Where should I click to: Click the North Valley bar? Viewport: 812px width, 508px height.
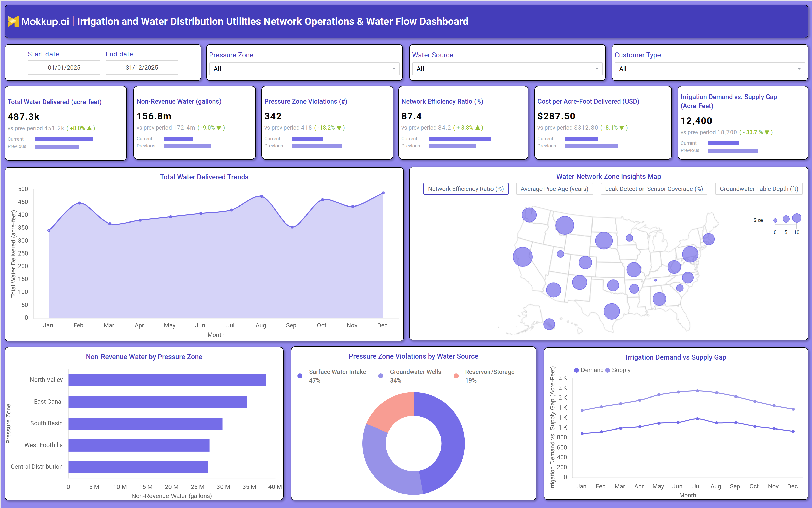(167, 380)
